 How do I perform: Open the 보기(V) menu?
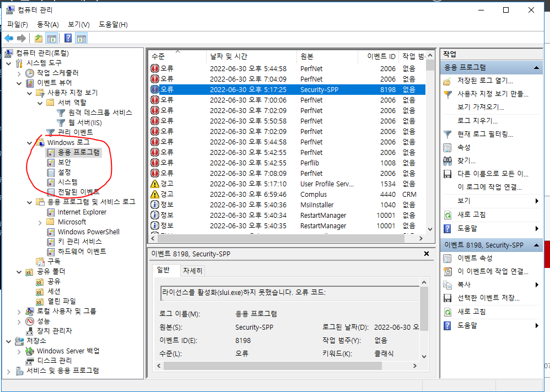click(x=79, y=25)
